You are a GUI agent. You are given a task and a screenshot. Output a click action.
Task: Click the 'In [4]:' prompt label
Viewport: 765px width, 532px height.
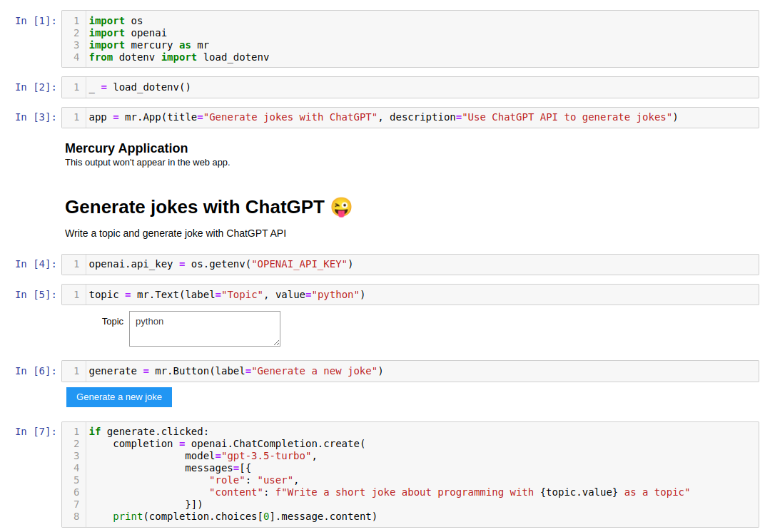click(36, 265)
